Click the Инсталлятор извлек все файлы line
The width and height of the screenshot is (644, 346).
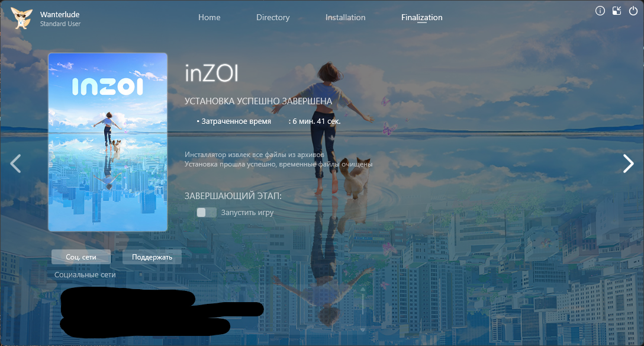[255, 155]
